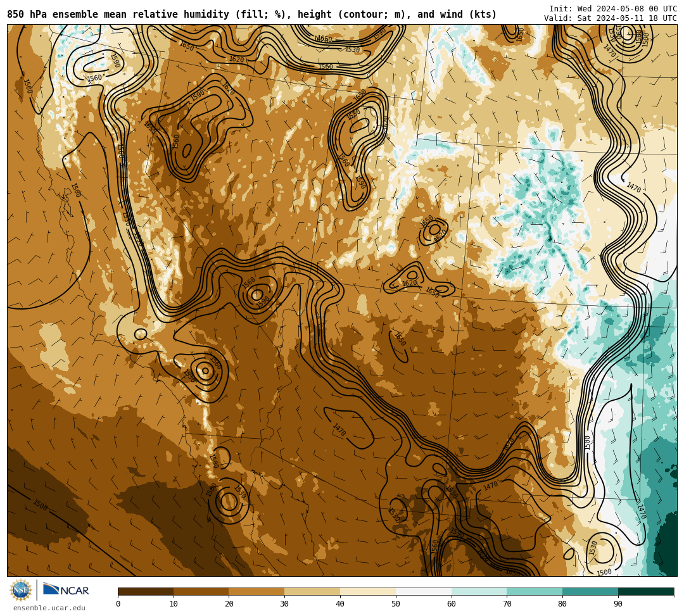Viewport: 684px width, 616px height.
Task: Click the colorbar tick label 90
Action: [x=618, y=604]
